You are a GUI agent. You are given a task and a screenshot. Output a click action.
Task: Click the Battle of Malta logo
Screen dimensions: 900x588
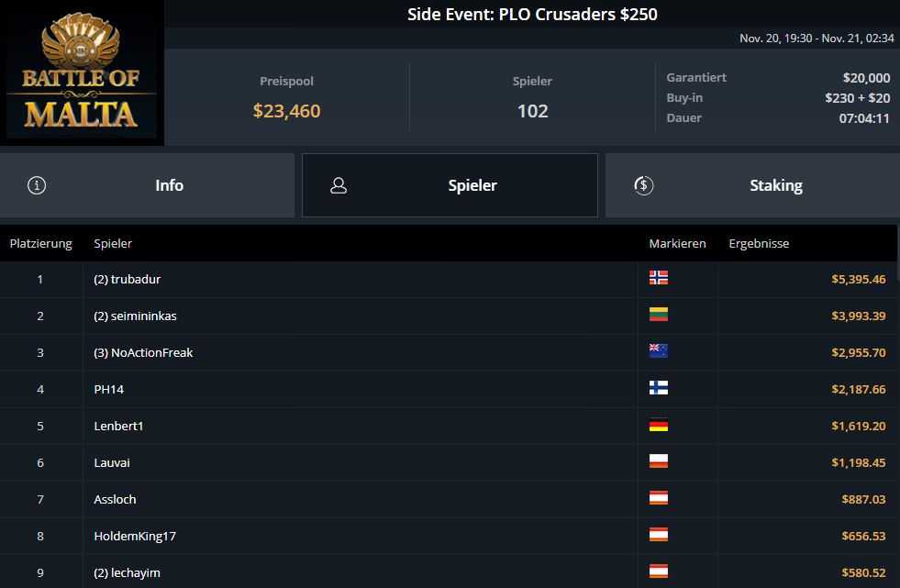(82, 73)
